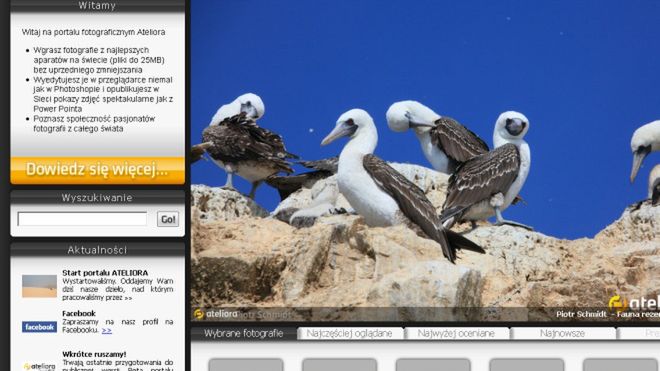Click 'Piotr Schmidt' photo author caption
The width and height of the screenshot is (660, 371).
pos(581,314)
